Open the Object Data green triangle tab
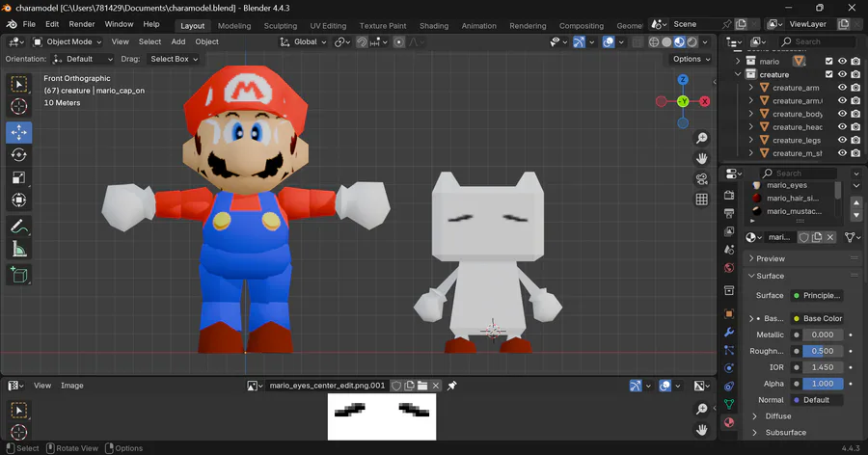868x455 pixels. click(729, 404)
